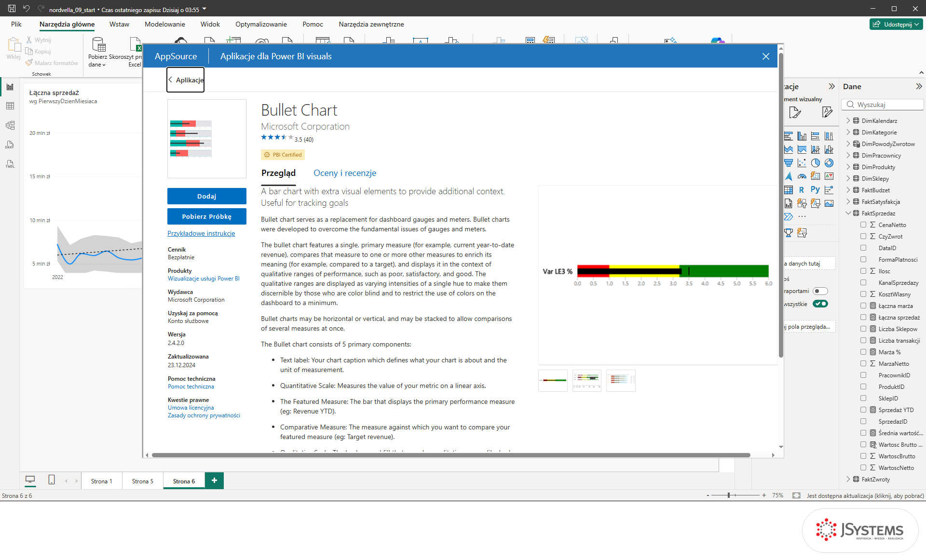
Task: Open the Wstaw ribbon tab
Action: click(x=119, y=24)
